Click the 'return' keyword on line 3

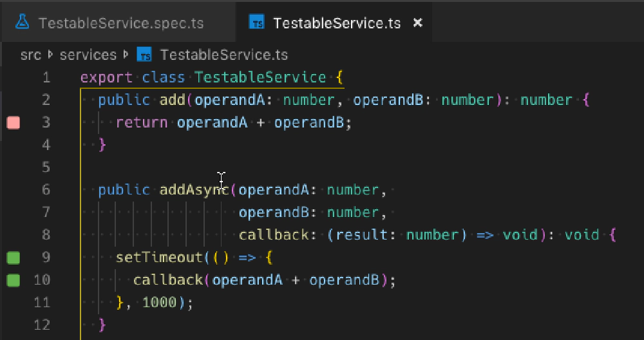coord(142,123)
